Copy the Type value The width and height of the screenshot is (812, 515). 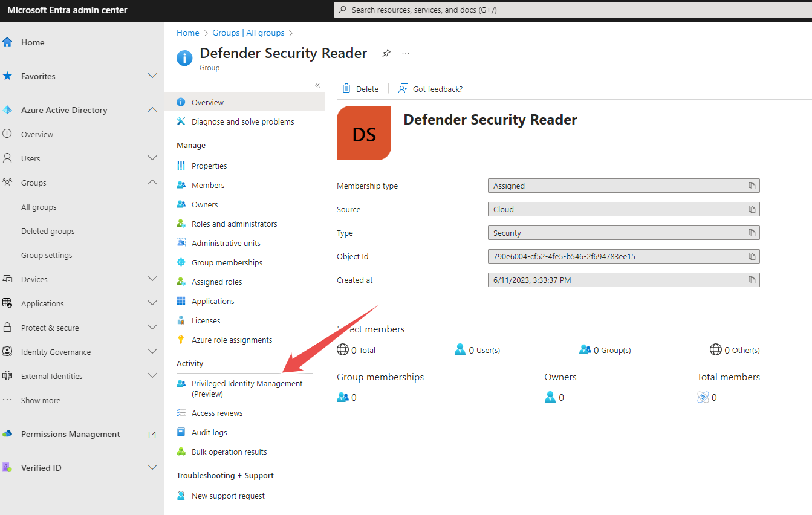click(752, 233)
